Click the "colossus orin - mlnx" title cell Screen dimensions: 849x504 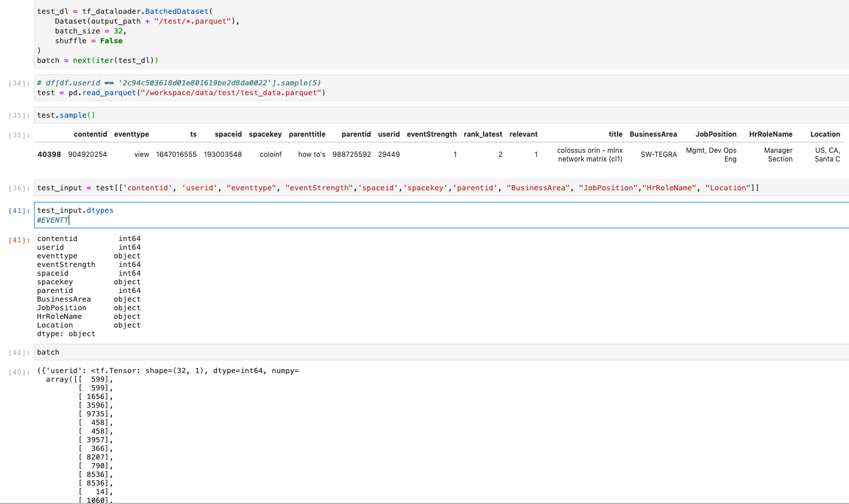[589, 154]
